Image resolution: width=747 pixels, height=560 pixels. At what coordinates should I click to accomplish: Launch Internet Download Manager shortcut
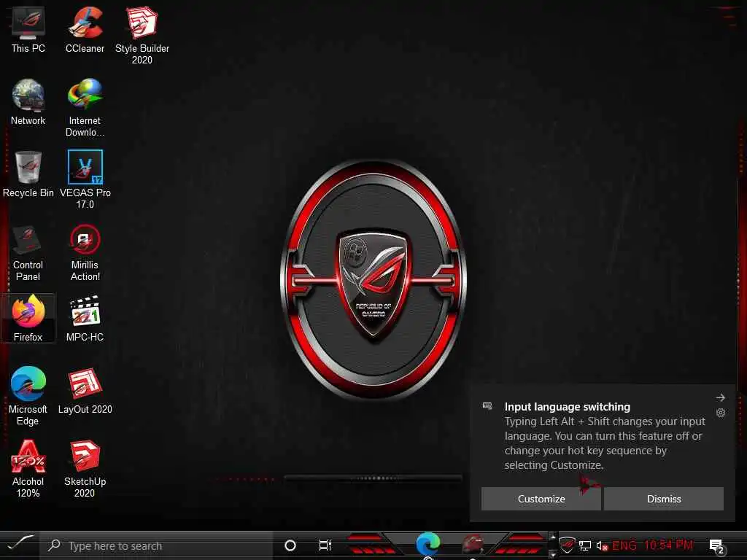85,108
